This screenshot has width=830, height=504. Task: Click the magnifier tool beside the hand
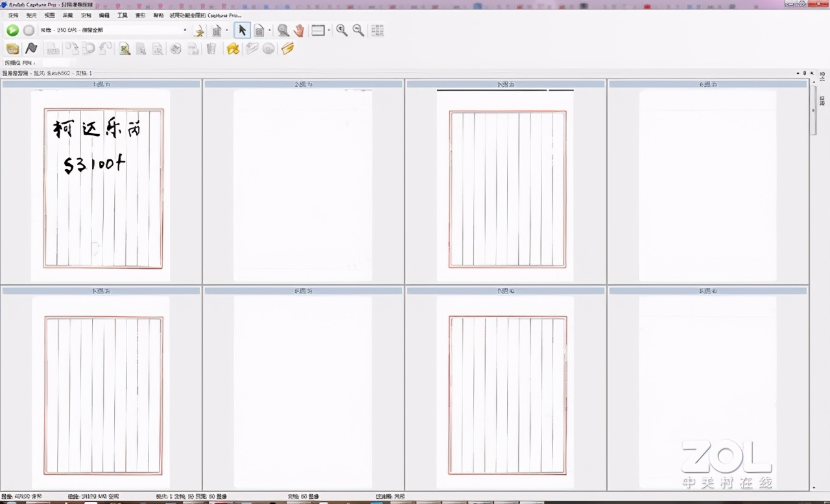283,30
